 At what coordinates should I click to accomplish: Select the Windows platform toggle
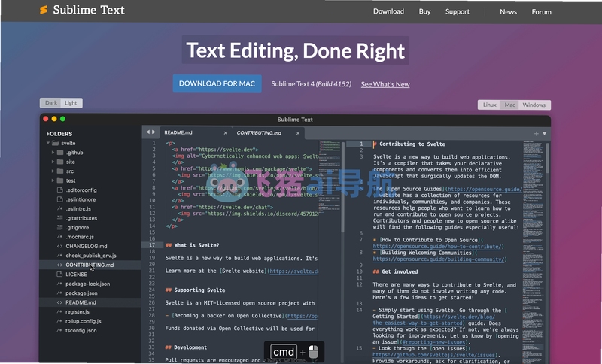tap(534, 105)
